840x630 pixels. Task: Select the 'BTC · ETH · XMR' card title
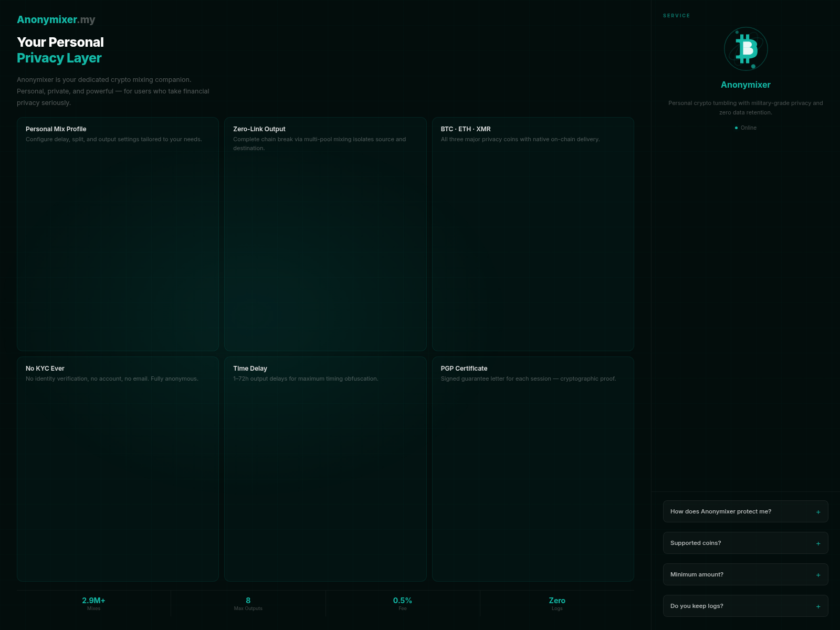click(466, 129)
